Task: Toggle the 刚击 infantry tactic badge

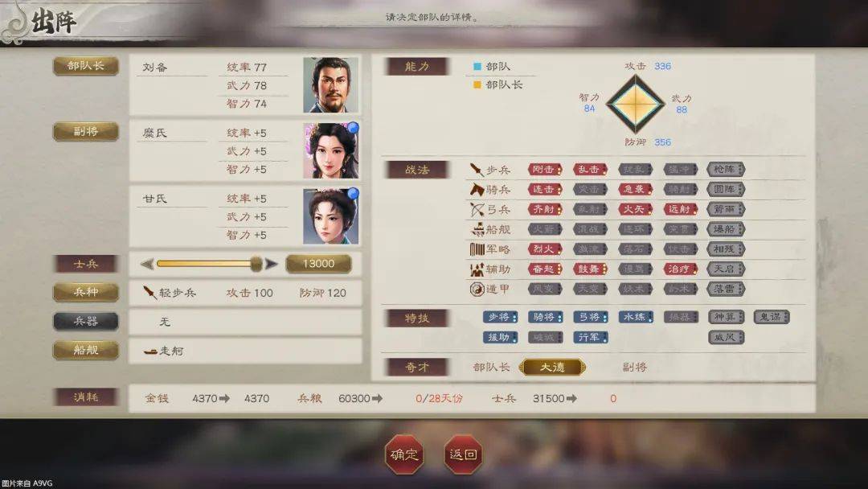Action: 545,170
